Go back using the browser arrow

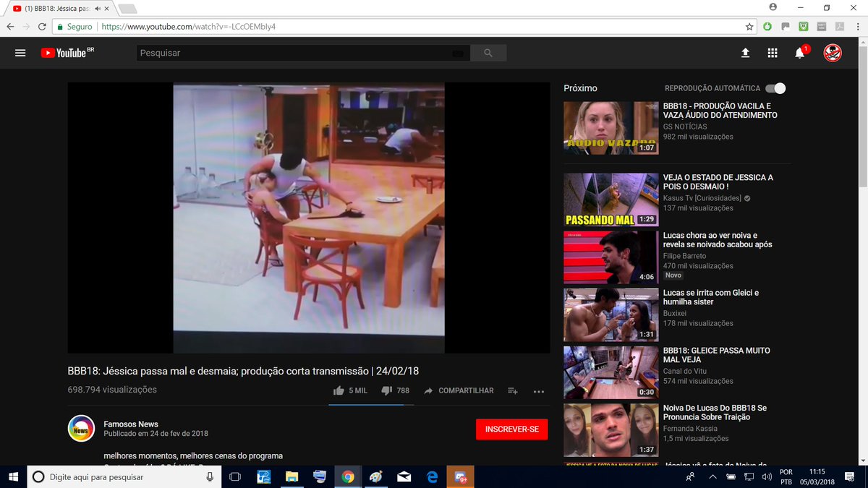pyautogui.click(x=10, y=26)
